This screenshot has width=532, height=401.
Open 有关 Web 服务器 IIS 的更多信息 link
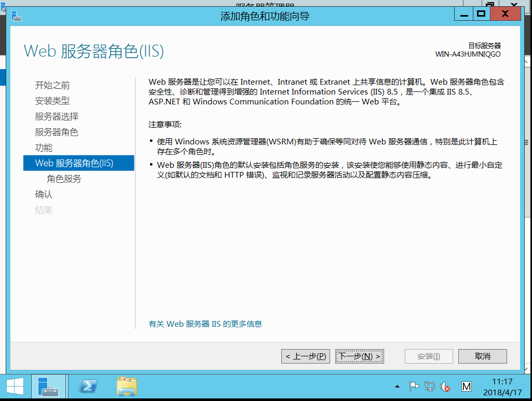(205, 324)
